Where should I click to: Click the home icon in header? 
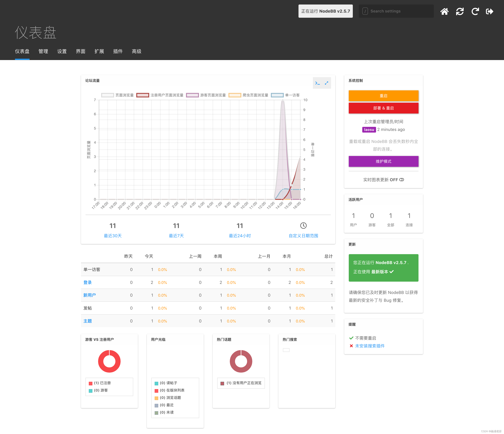(x=444, y=11)
